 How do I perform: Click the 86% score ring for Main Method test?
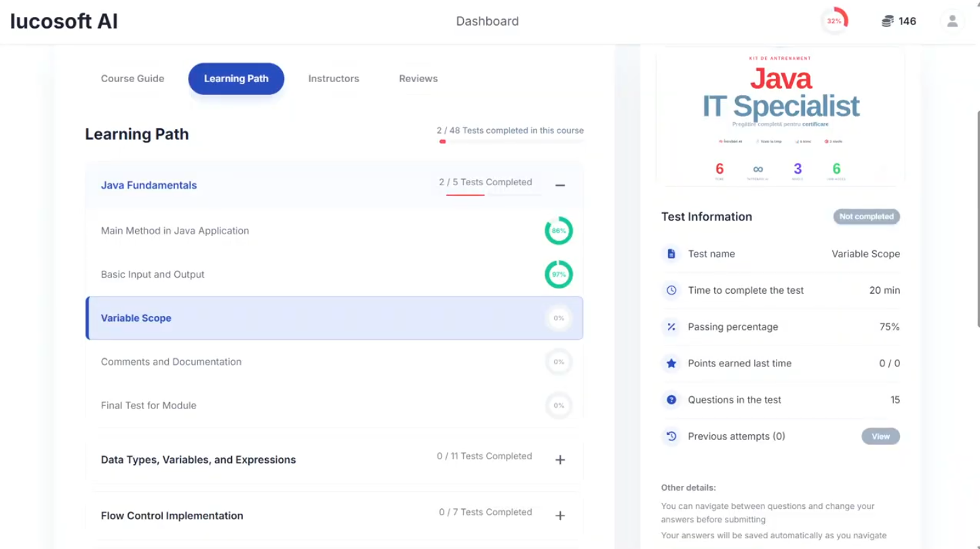558,231
